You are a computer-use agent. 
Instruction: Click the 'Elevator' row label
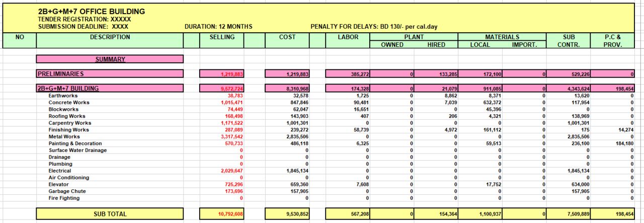59,184
